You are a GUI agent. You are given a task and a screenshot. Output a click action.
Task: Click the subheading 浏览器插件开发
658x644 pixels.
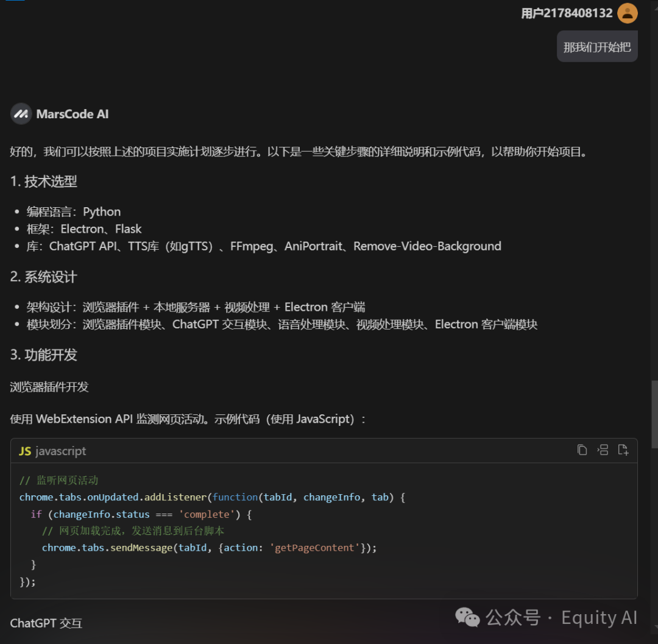click(49, 387)
